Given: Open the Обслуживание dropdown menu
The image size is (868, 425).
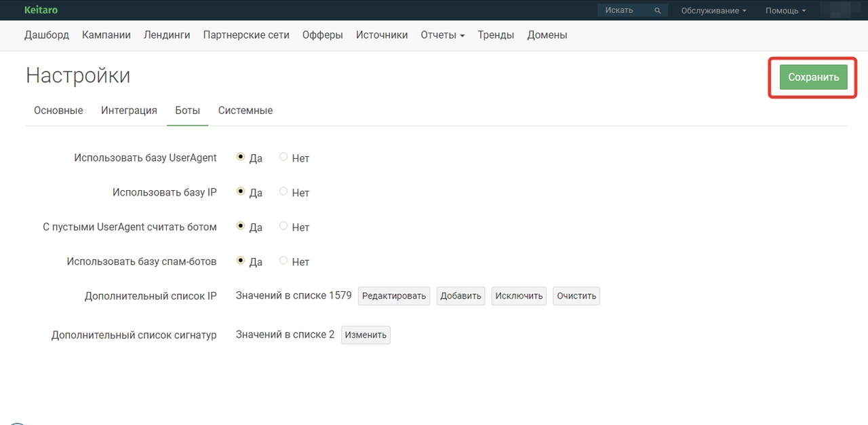Looking at the screenshot, I should (714, 10).
